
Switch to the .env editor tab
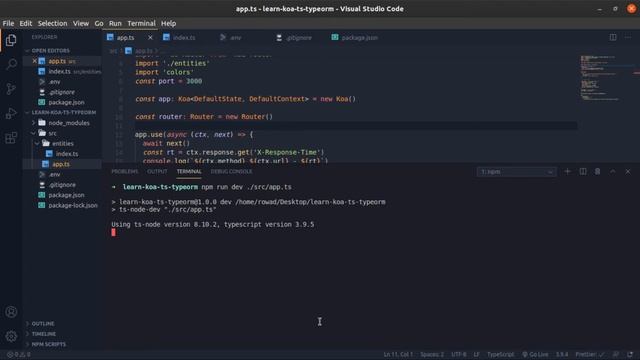235,38
